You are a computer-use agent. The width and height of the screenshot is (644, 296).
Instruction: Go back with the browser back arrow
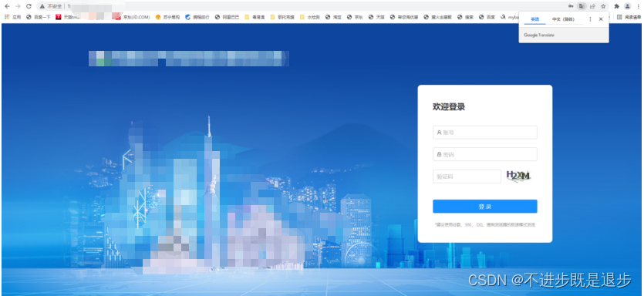(7, 6)
